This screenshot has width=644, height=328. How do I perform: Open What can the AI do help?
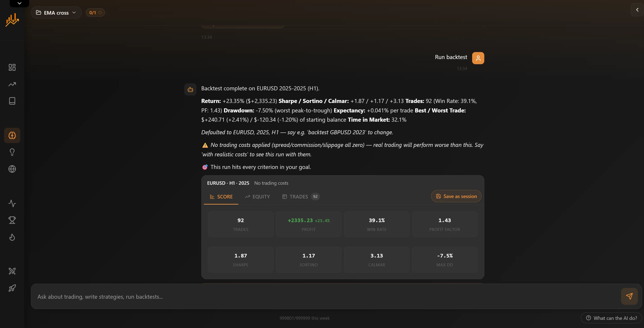point(612,318)
